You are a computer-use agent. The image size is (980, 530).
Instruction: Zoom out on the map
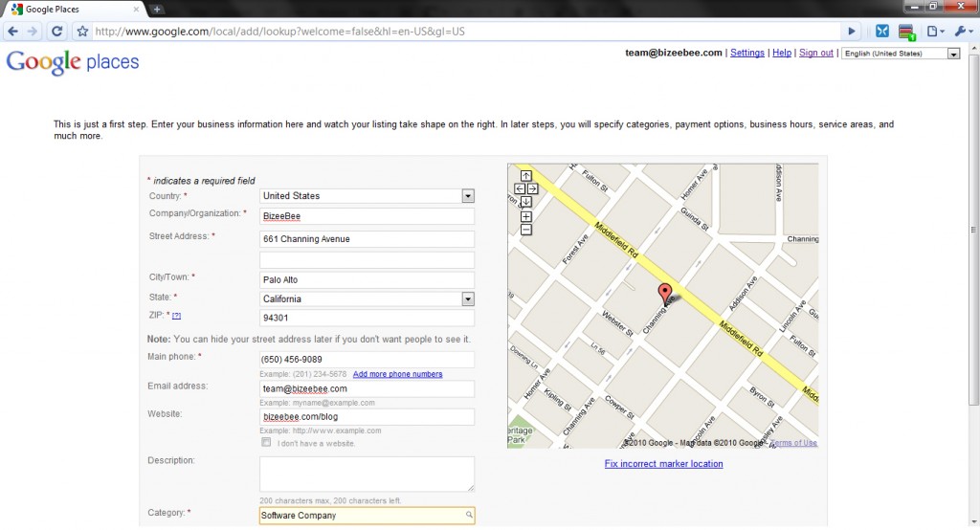tap(526, 230)
